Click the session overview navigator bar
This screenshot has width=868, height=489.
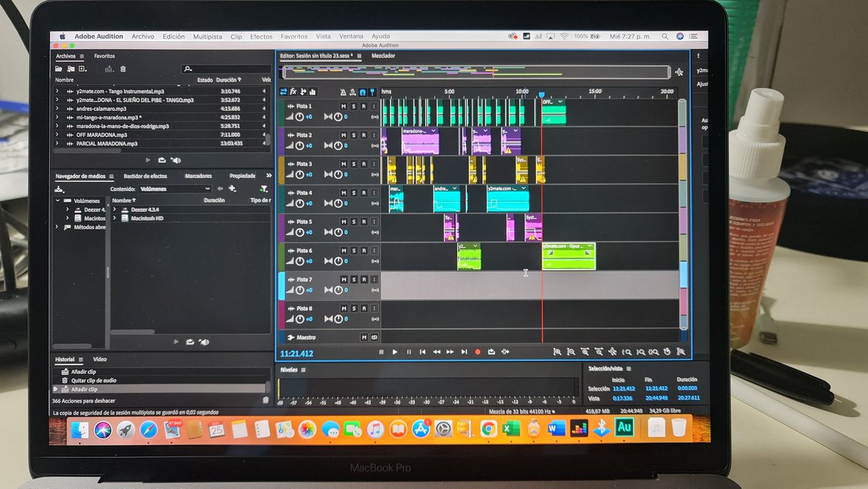[x=476, y=72]
